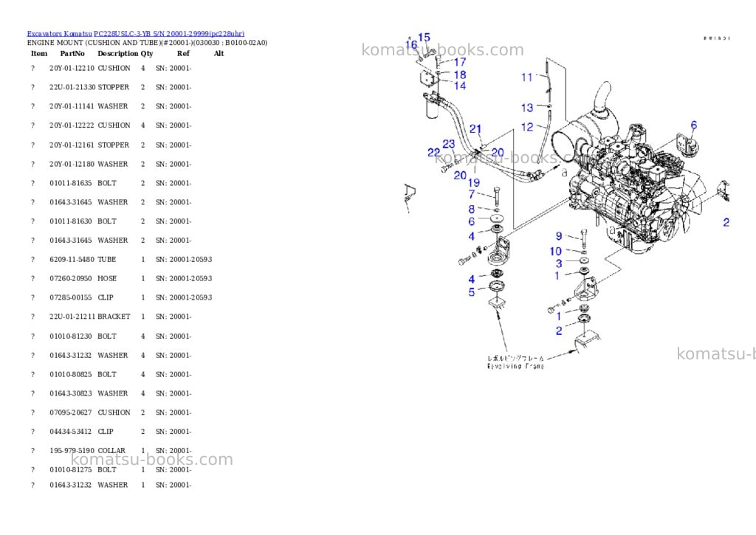Viewport: 756px width, 535px height.
Task: Click the Ref column header
Action: click(x=183, y=53)
